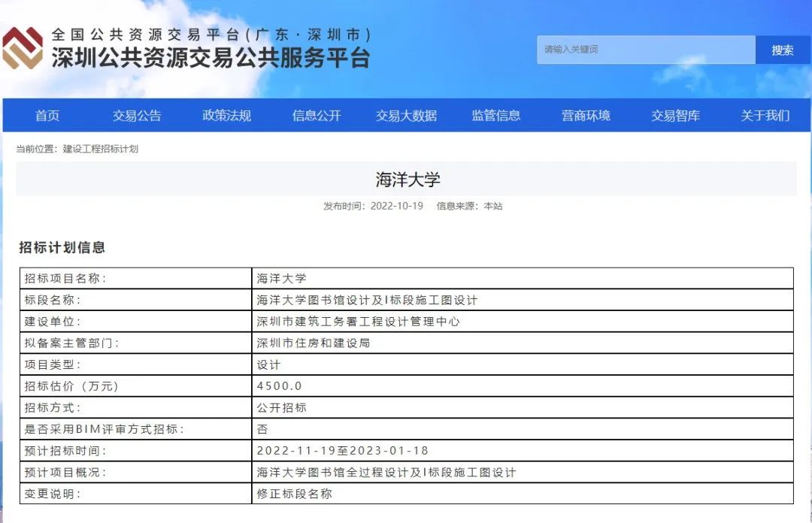812x523 pixels.
Task: Select 信息公开 in navigation bar
Action: [317, 116]
